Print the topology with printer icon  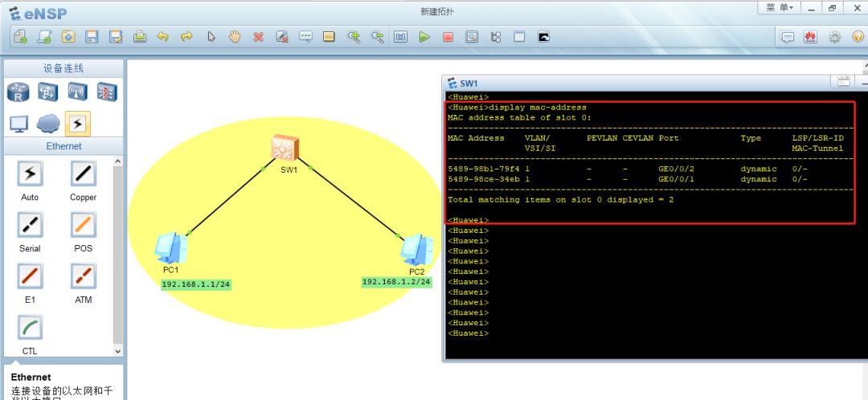click(x=140, y=37)
